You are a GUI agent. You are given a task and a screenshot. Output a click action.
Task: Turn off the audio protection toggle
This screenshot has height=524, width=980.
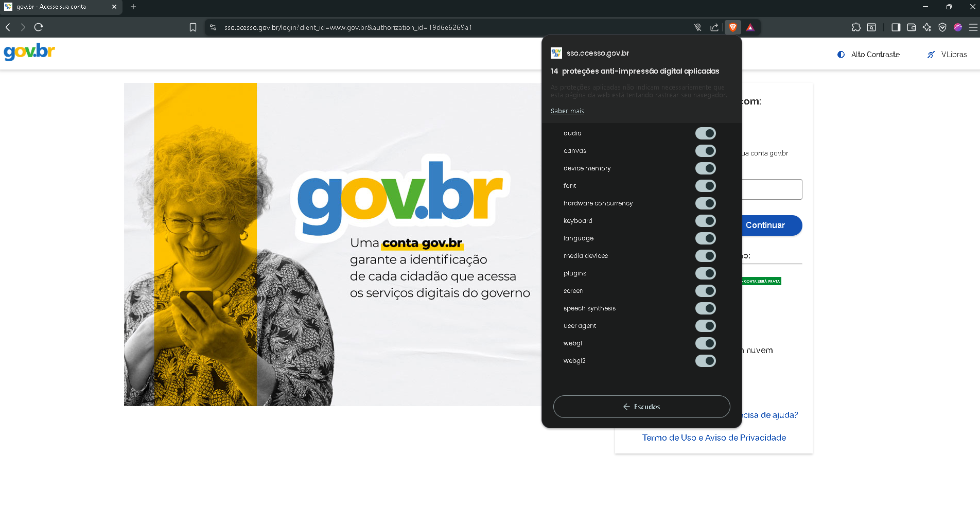click(705, 133)
